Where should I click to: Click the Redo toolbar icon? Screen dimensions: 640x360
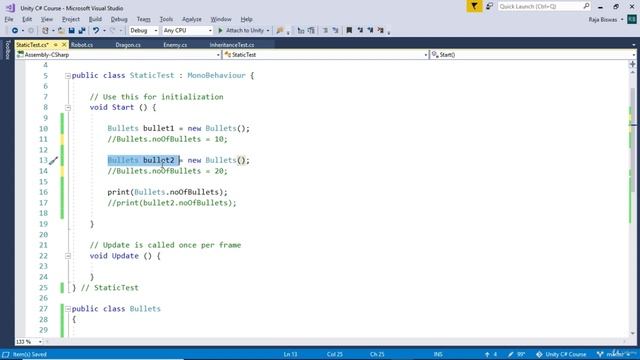[113, 31]
